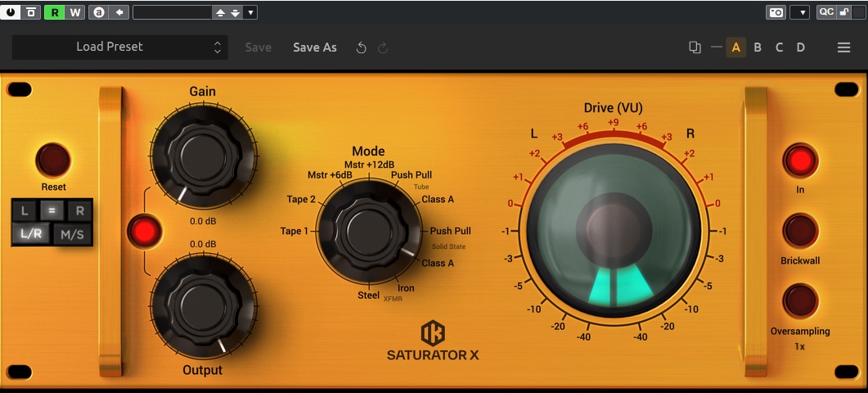Click the Output 0.0 dB value
Viewport: 868px width, 393px height.
(x=203, y=244)
